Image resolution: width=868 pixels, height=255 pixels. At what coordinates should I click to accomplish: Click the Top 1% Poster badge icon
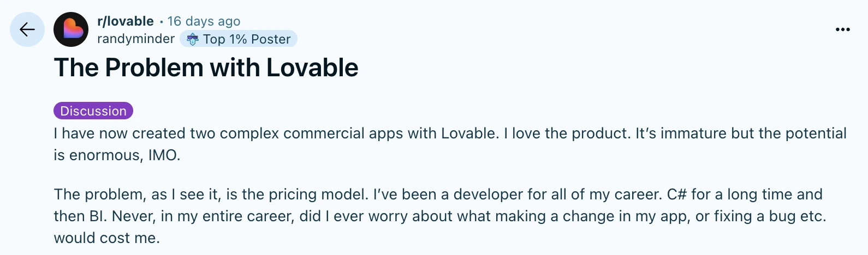pos(192,39)
